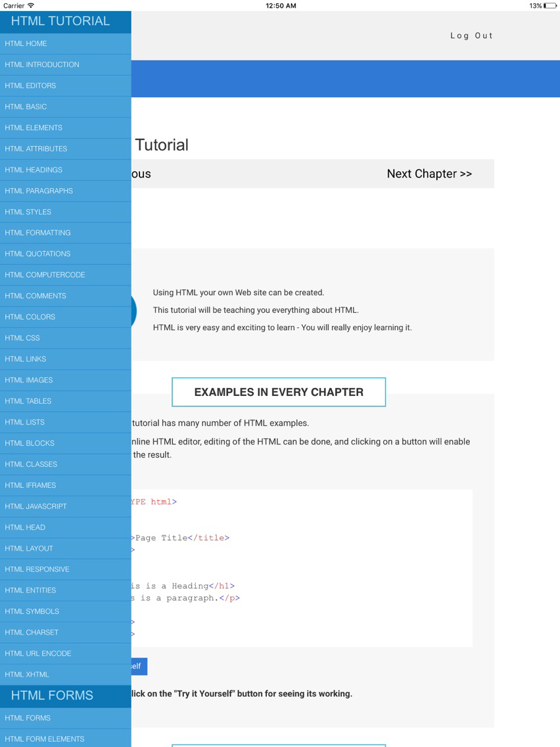Select HTML XHTML entry
The height and width of the screenshot is (747, 560).
click(x=65, y=674)
